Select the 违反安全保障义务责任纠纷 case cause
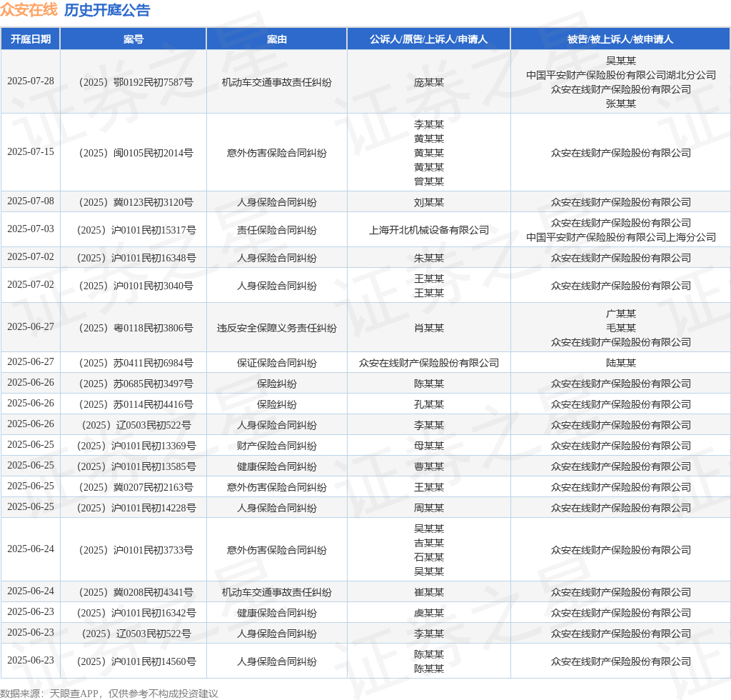The height and width of the screenshot is (700, 731). pos(277,328)
